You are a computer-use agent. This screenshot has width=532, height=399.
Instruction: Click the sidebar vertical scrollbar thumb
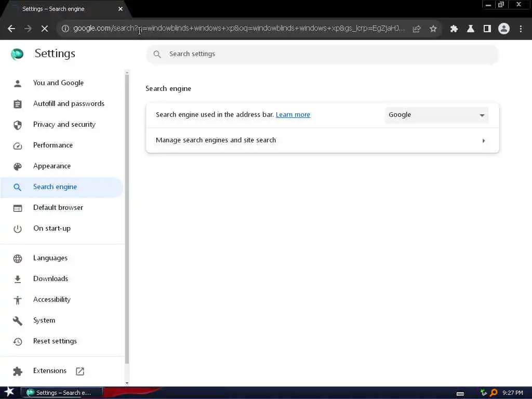(127, 219)
